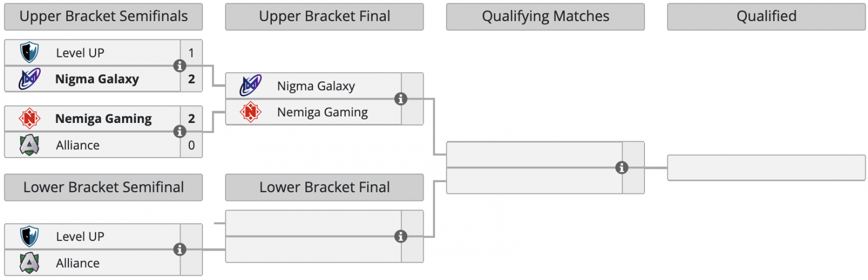Image resolution: width=868 pixels, height=280 pixels.
Task: Click Alliance logo in Lower Bracket Semifinal
Action: [x=29, y=263]
